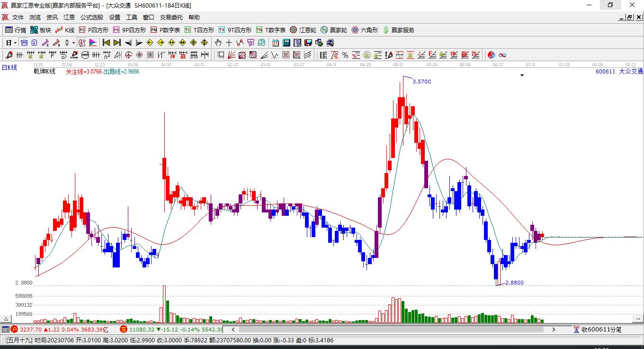Open the 六角形 hexagon tool
644x349 pixels.
[365, 30]
